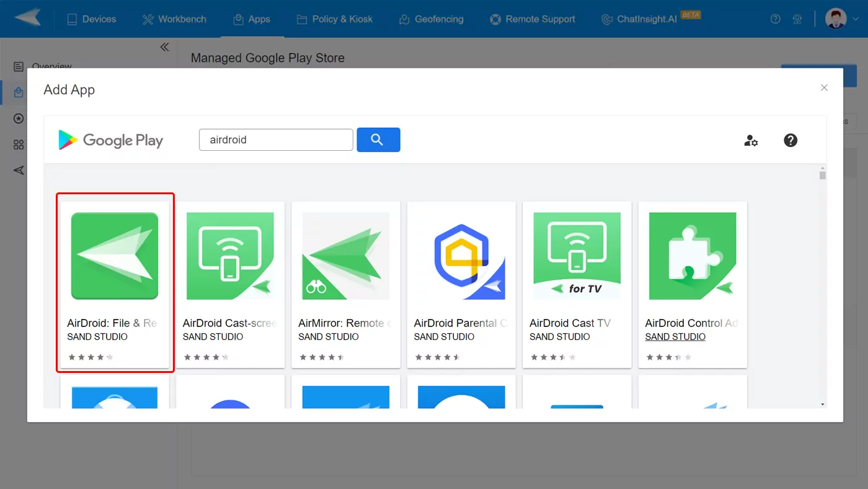
Task: Select the Overview sidebar icon
Action: (x=19, y=66)
